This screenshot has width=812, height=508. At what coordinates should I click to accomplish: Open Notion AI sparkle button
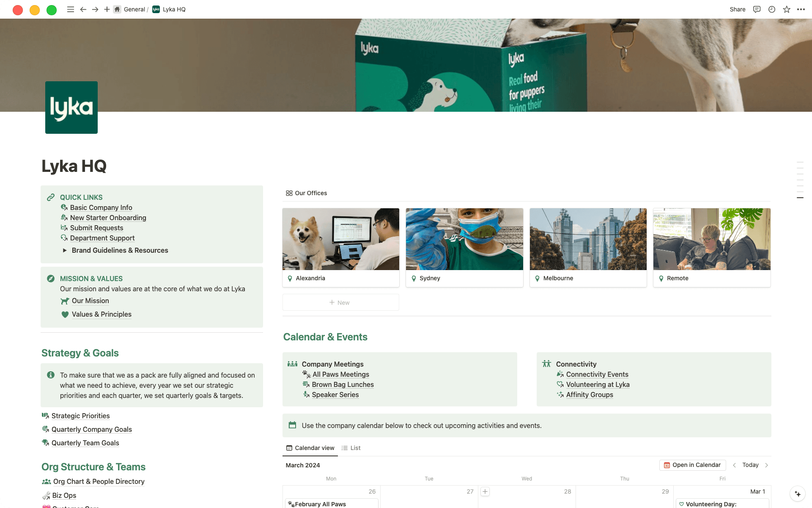coord(798,494)
